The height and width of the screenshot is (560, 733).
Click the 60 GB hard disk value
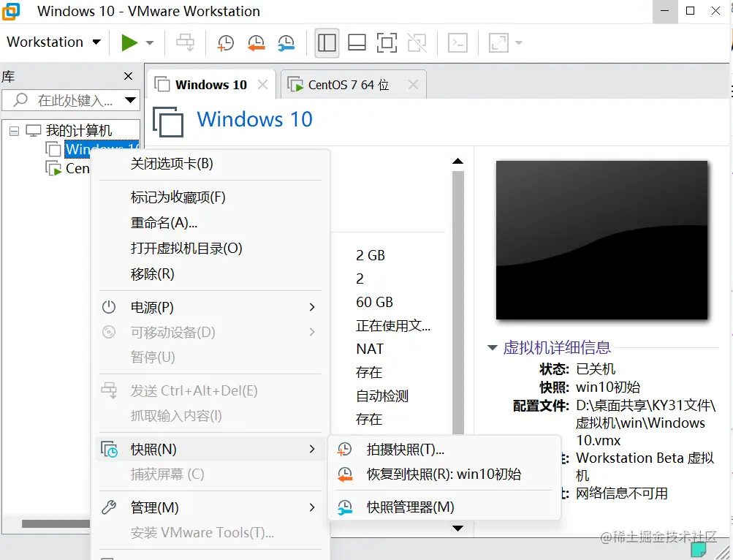pos(374,302)
